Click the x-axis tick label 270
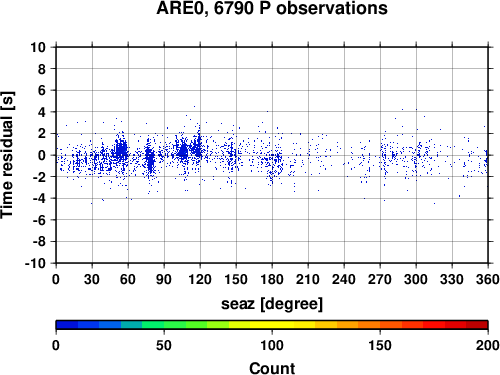The height and width of the screenshot is (375, 500). click(380, 279)
